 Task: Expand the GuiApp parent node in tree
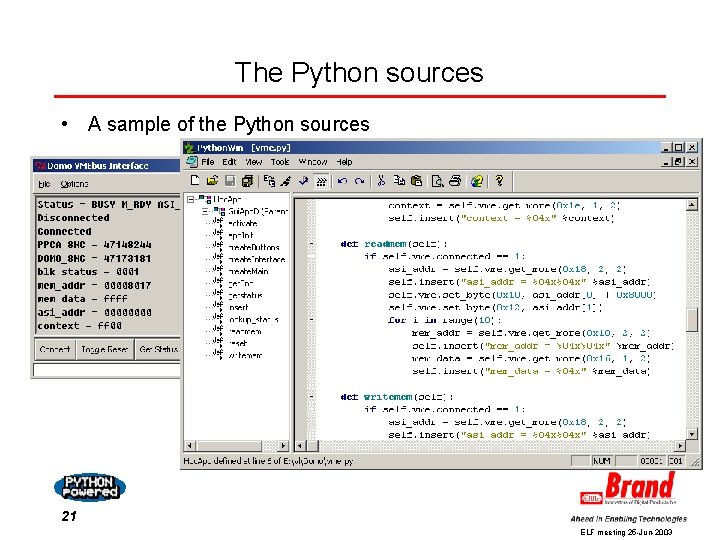point(205,211)
